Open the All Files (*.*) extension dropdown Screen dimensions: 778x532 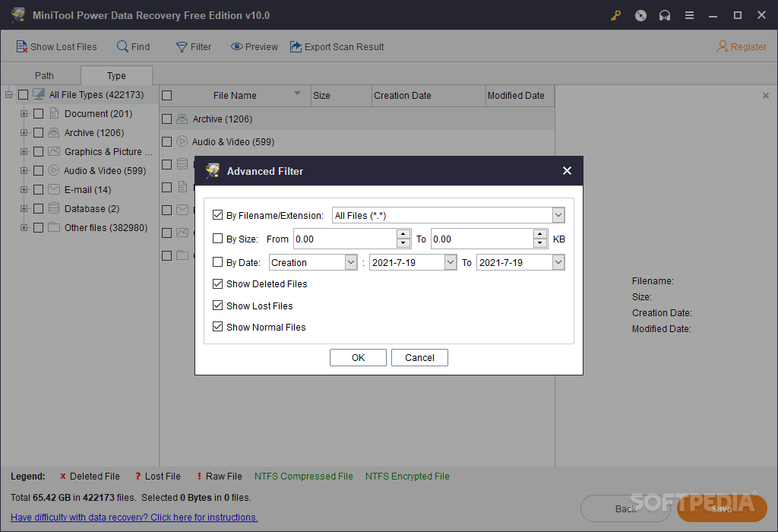(558, 215)
